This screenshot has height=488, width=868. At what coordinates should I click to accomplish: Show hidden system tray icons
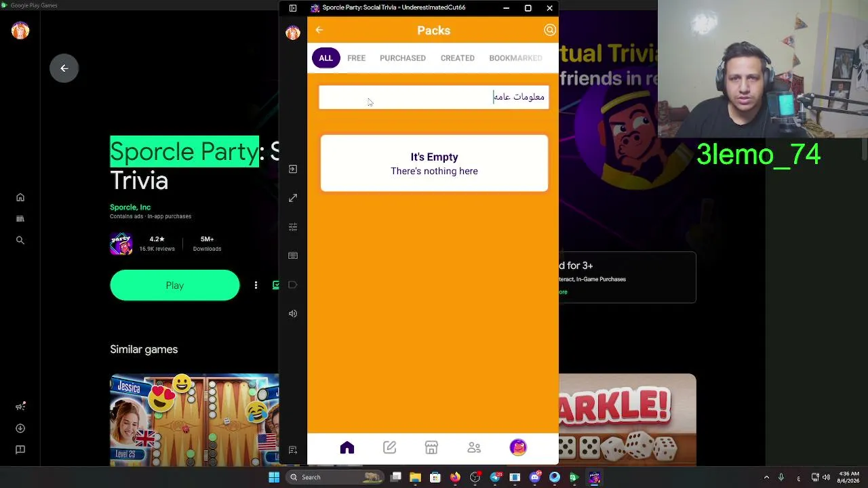[x=766, y=477]
